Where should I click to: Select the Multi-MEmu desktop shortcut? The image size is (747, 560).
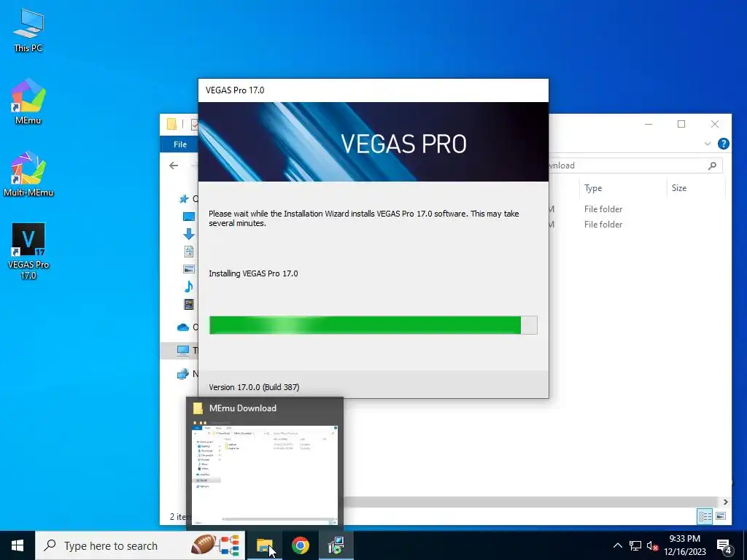28,174
